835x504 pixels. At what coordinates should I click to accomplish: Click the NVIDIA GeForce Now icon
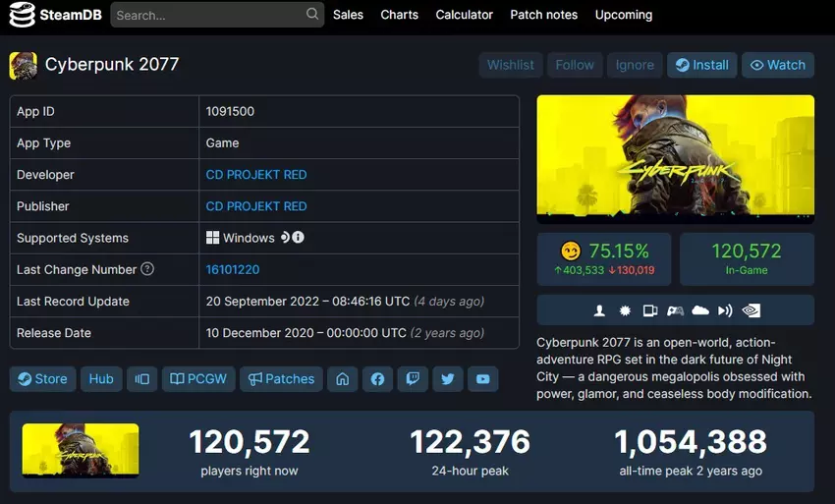pos(751,310)
